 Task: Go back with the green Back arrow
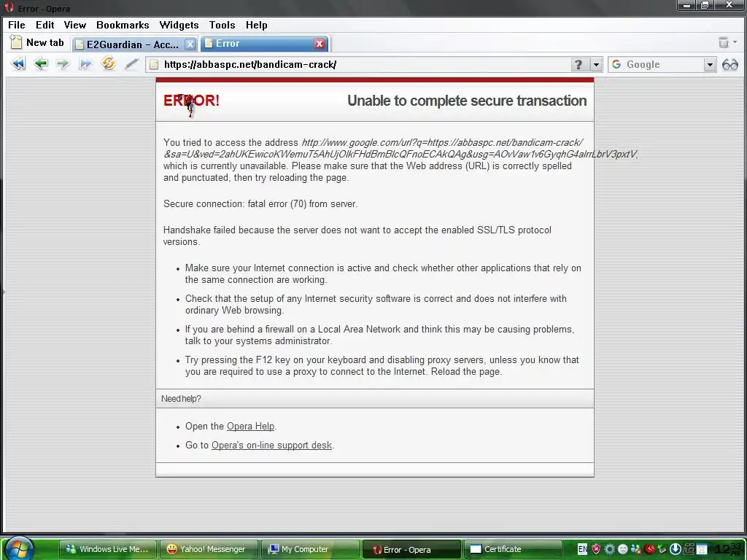point(41,64)
